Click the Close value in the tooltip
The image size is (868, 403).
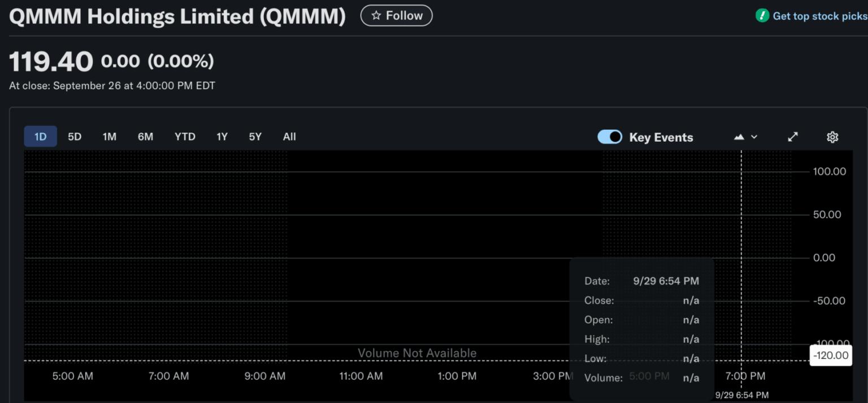(691, 300)
